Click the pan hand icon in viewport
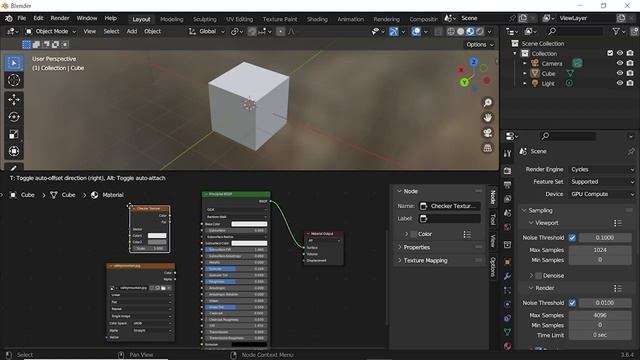 click(487, 118)
